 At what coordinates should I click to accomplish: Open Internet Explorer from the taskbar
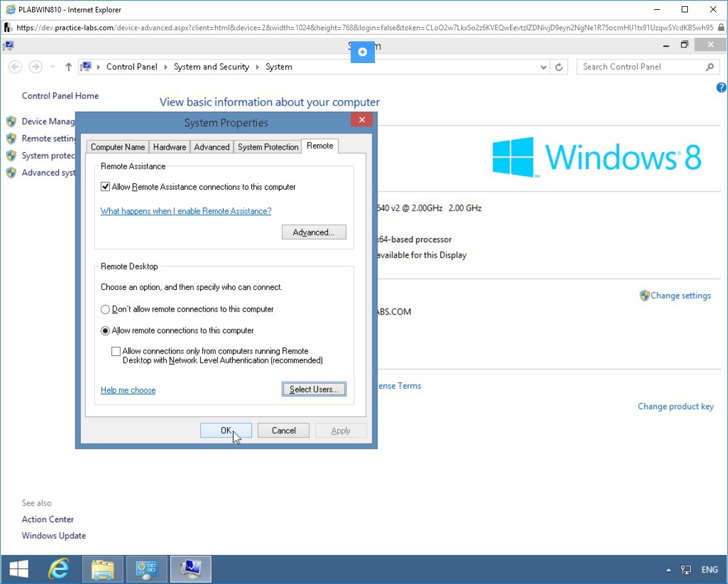pos(59,569)
